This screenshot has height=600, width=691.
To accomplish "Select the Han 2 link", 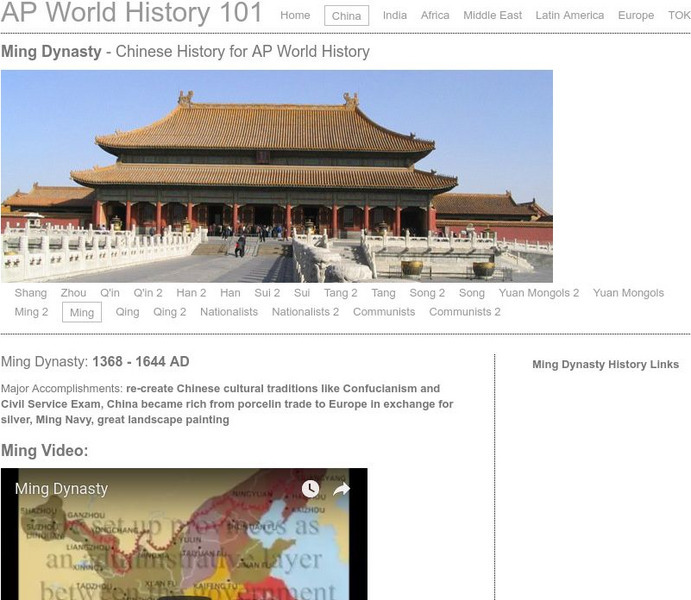I will point(191,293).
